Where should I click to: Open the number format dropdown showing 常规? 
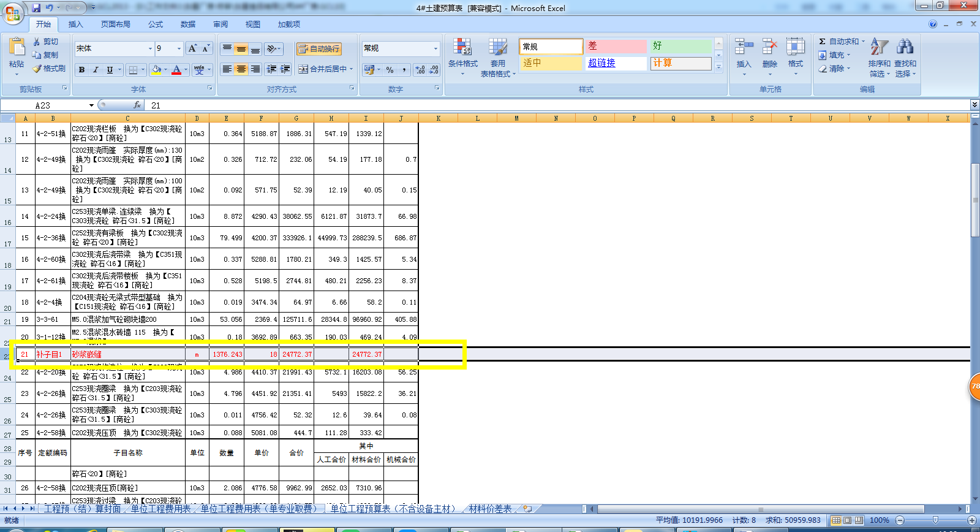click(435, 48)
